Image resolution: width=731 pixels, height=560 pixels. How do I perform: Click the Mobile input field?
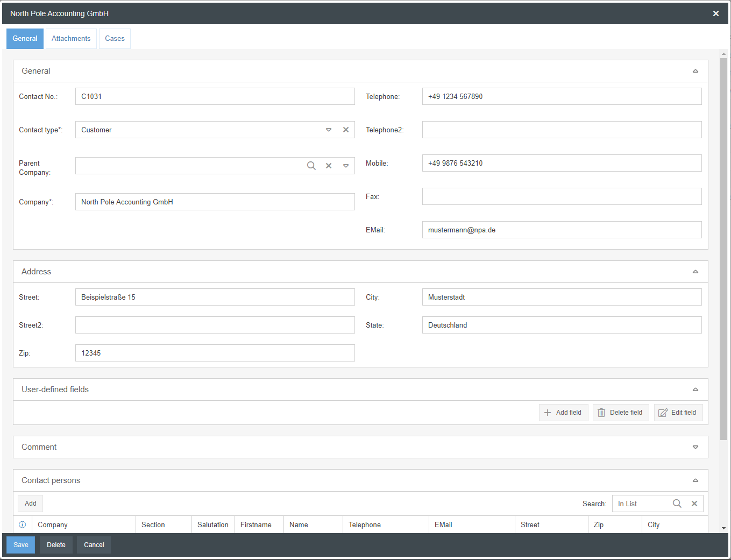click(562, 163)
